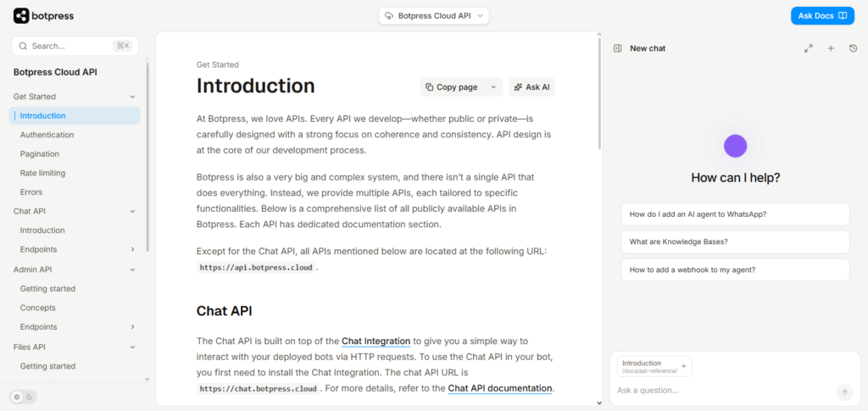Add context with plus on Introduction chip
Screen dimensions: 868x411
point(683,366)
